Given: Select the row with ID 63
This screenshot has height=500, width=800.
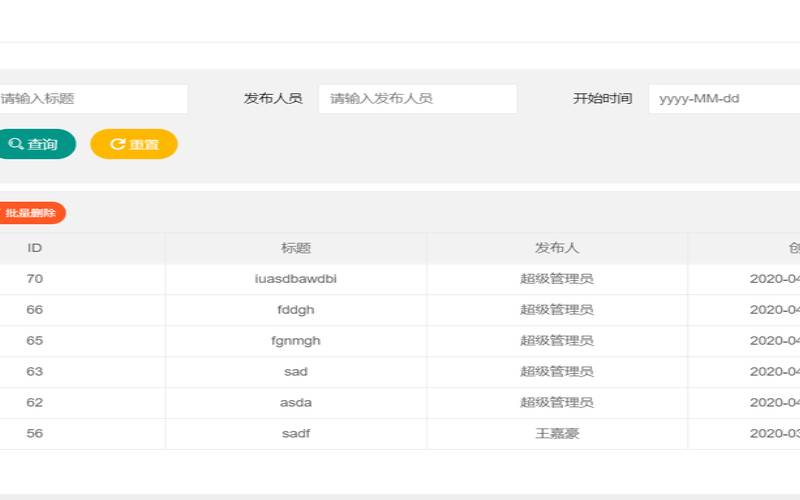Looking at the screenshot, I should pos(35,372).
